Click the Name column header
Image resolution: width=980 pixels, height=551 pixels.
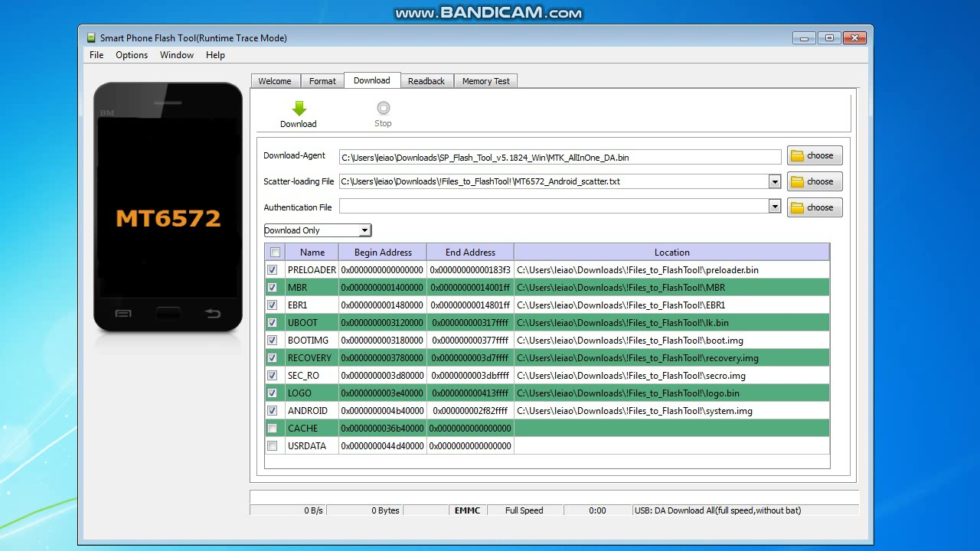[312, 253]
